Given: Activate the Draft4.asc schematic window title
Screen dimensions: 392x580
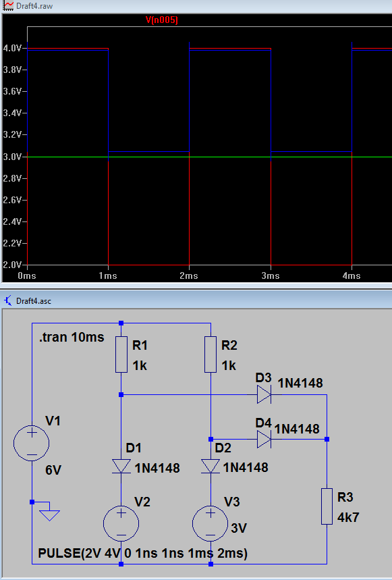Looking at the screenshot, I should (x=34, y=300).
